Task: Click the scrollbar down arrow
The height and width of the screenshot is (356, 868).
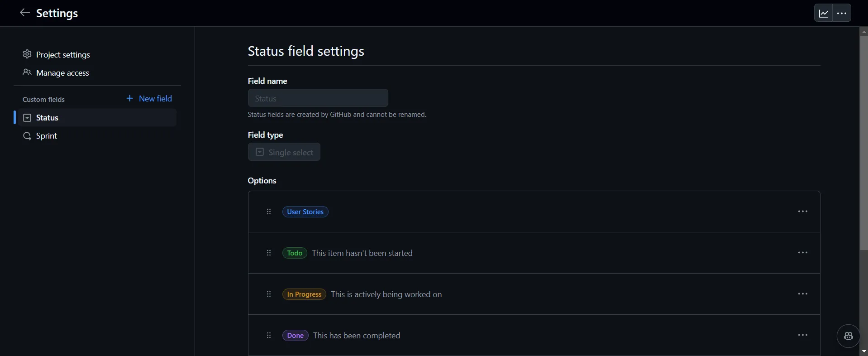Action: [864, 351]
